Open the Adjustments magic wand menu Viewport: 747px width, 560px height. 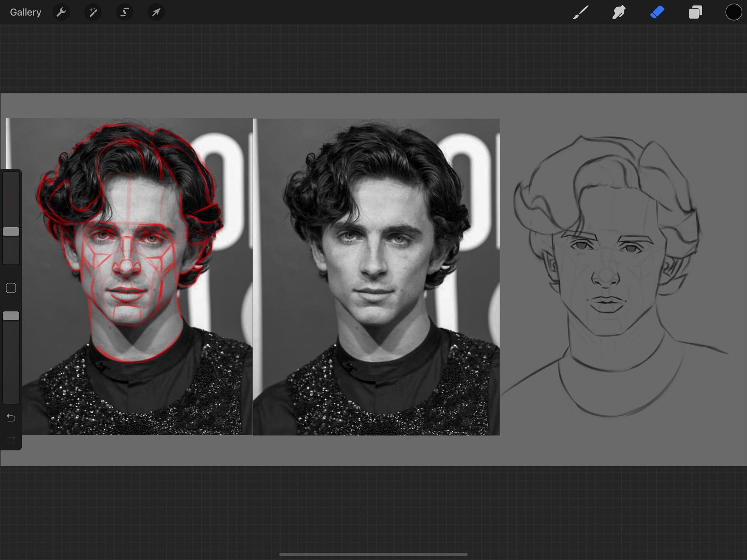tap(93, 12)
